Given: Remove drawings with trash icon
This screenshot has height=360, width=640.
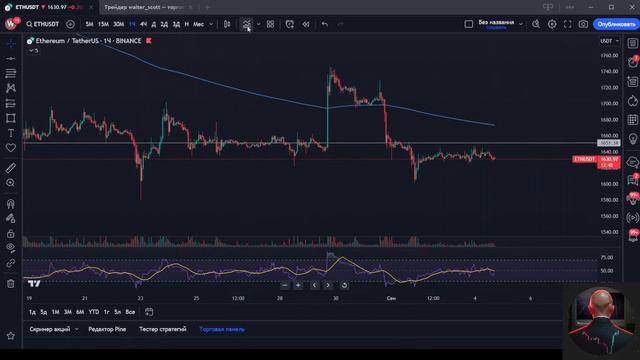Looking at the screenshot, I should 11,283.
